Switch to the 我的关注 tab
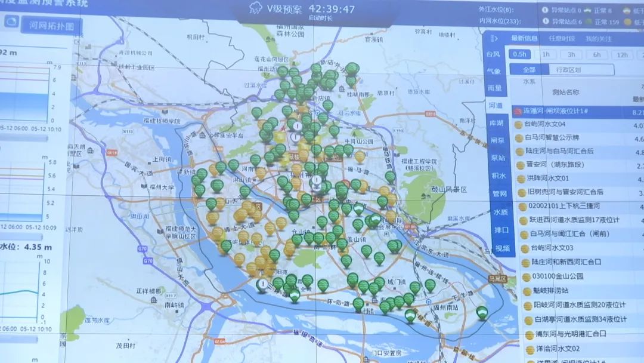Screen dimensions: 644x363 click(598, 38)
